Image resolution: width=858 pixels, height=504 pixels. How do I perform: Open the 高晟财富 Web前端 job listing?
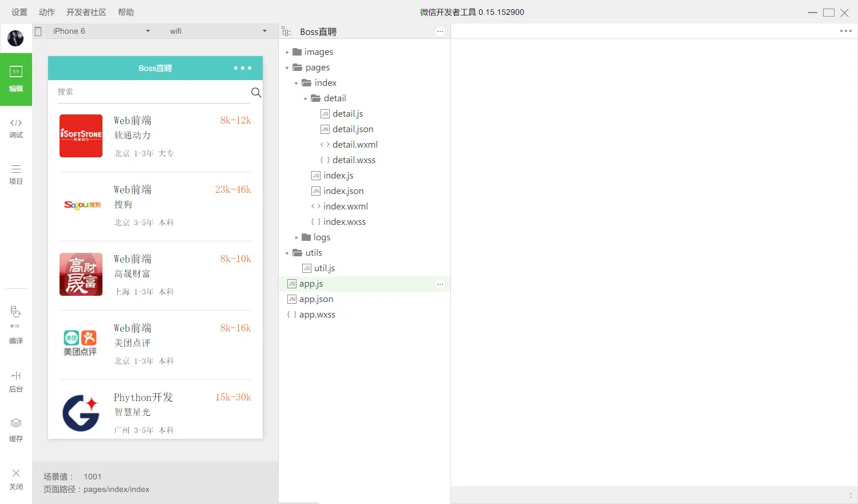(x=155, y=276)
